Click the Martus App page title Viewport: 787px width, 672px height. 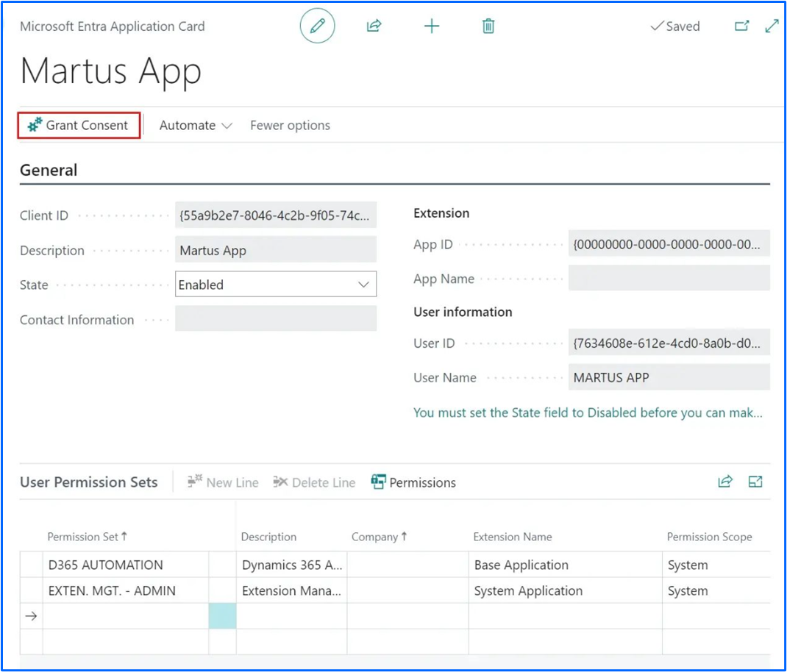(x=111, y=71)
